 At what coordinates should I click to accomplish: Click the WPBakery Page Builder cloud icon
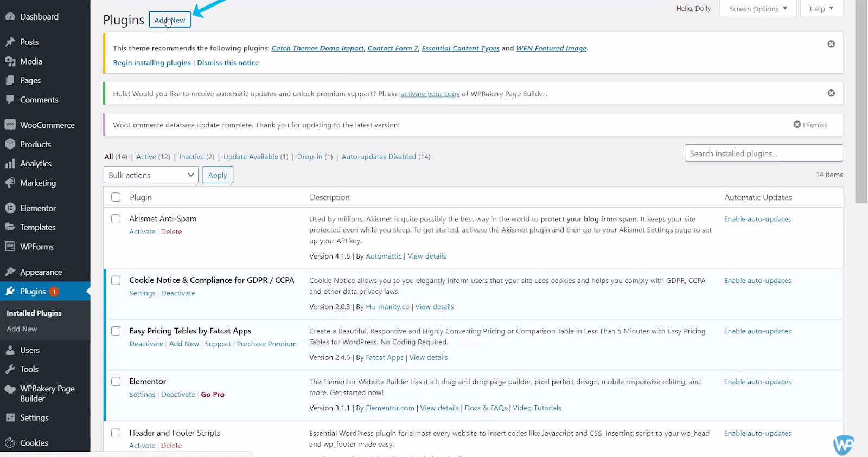tap(10, 389)
